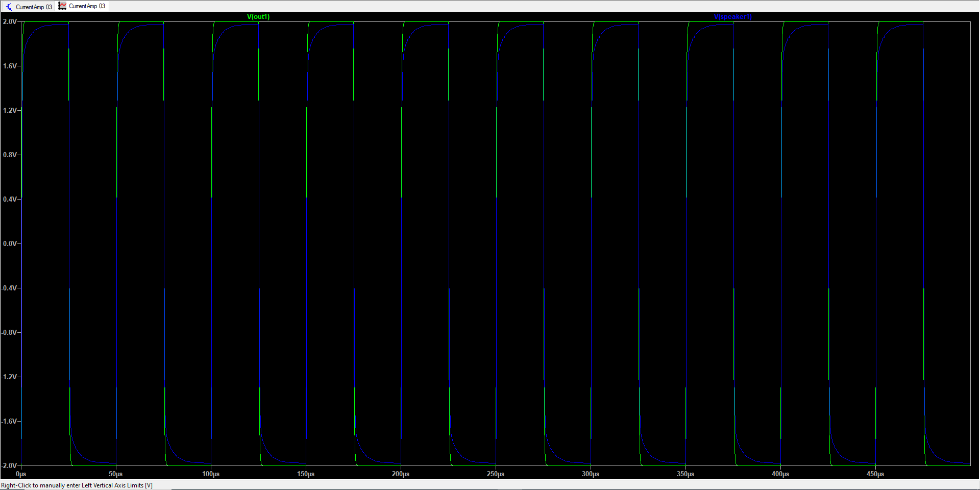Viewport: 980px width, 490px height.
Task: Click the status bar axis limits hint
Action: point(77,485)
